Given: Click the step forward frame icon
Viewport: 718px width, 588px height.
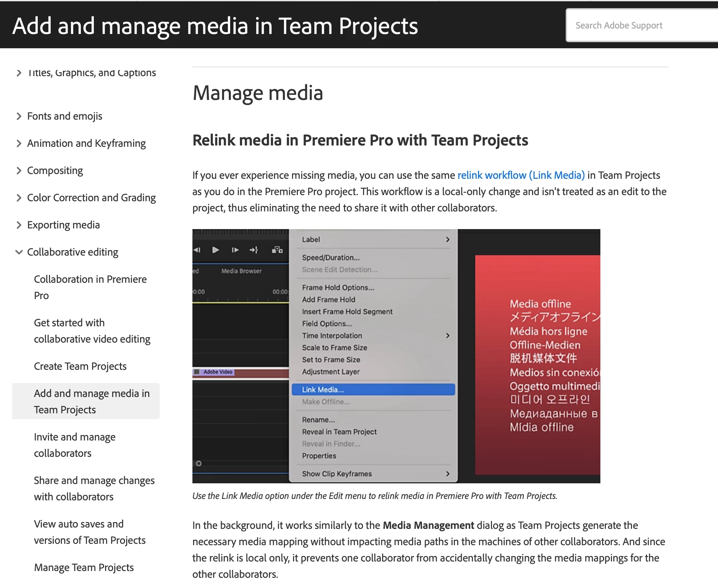Looking at the screenshot, I should [235, 250].
